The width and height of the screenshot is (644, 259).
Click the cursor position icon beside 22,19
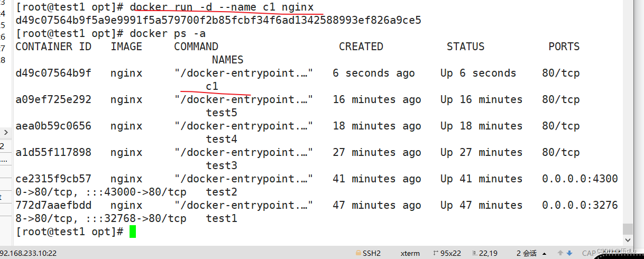click(x=474, y=253)
